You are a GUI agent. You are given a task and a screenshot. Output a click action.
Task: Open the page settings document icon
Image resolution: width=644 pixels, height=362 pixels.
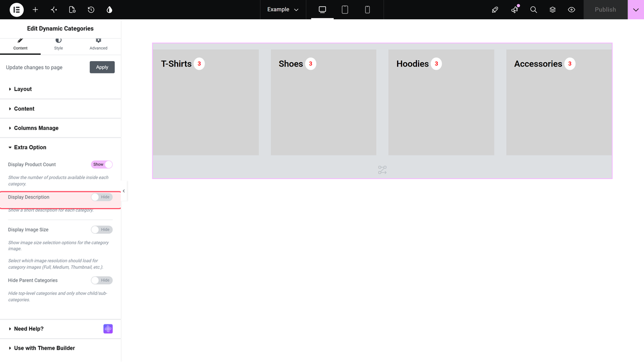point(72,10)
